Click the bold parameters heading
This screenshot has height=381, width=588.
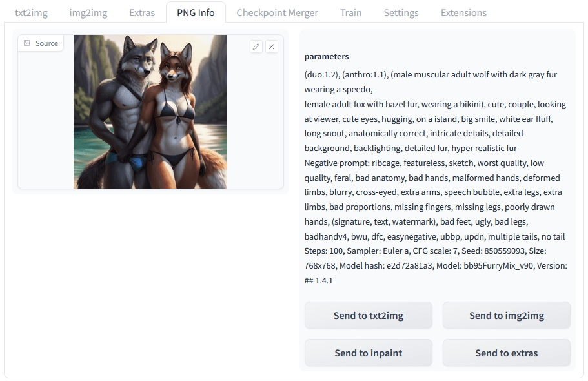[x=326, y=57]
